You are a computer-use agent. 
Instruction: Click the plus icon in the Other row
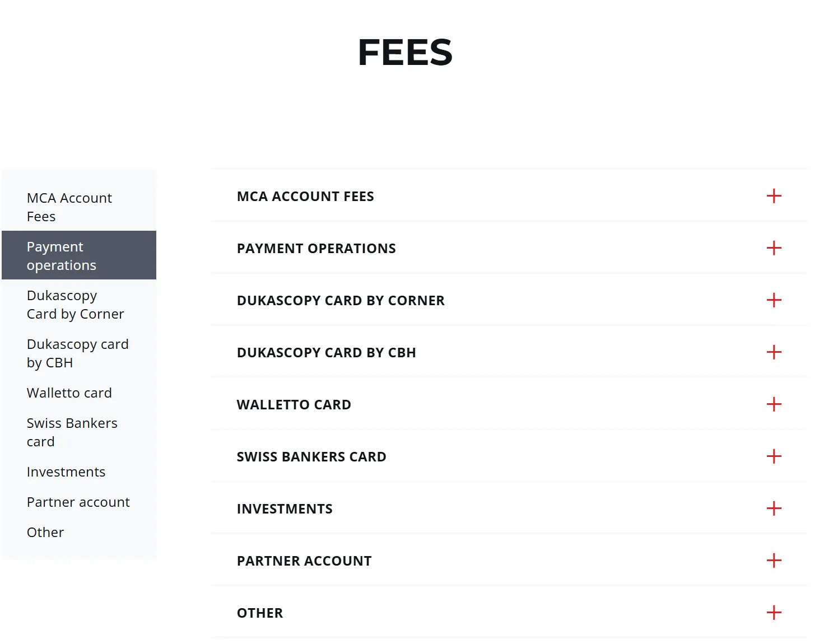(774, 613)
